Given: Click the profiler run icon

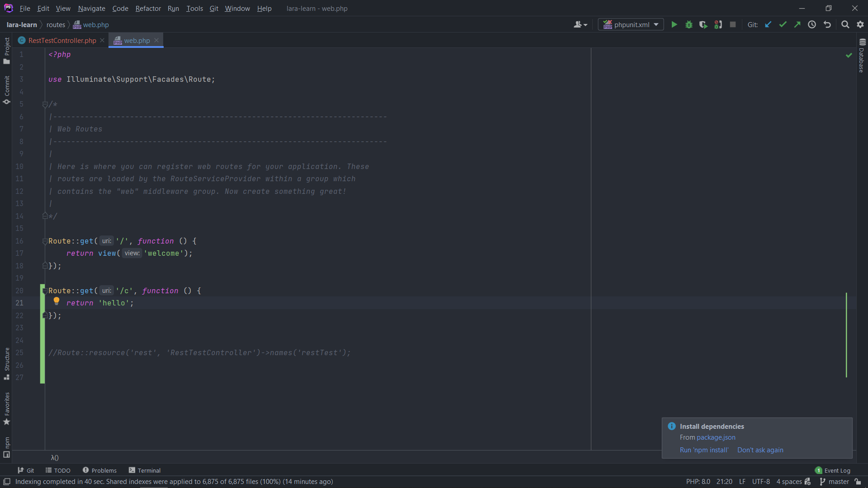Looking at the screenshot, I should pos(718,24).
